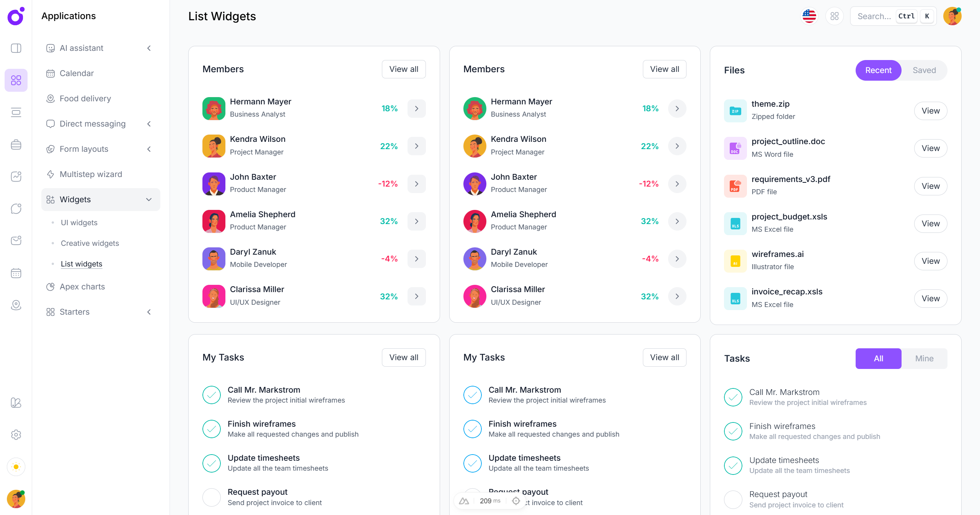
Task: Open Creative widgets from the sidebar menu
Action: pyautogui.click(x=90, y=243)
